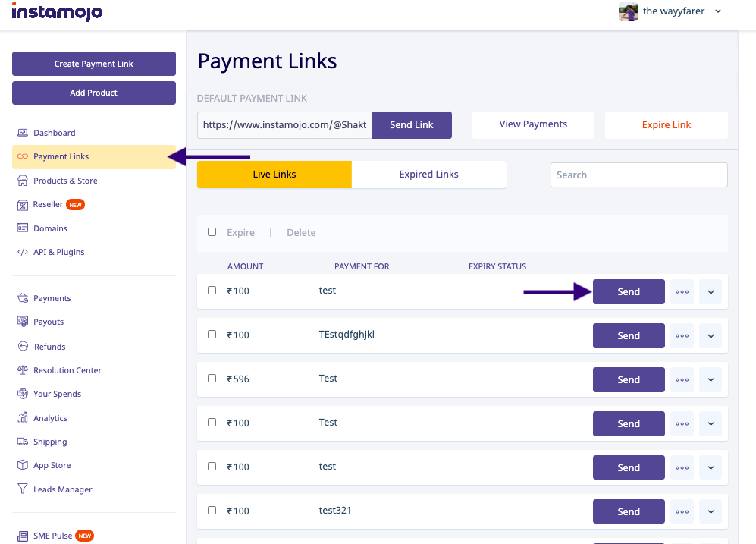Click the Dashboard icon in sidebar
The width and height of the screenshot is (756, 544).
(x=23, y=133)
